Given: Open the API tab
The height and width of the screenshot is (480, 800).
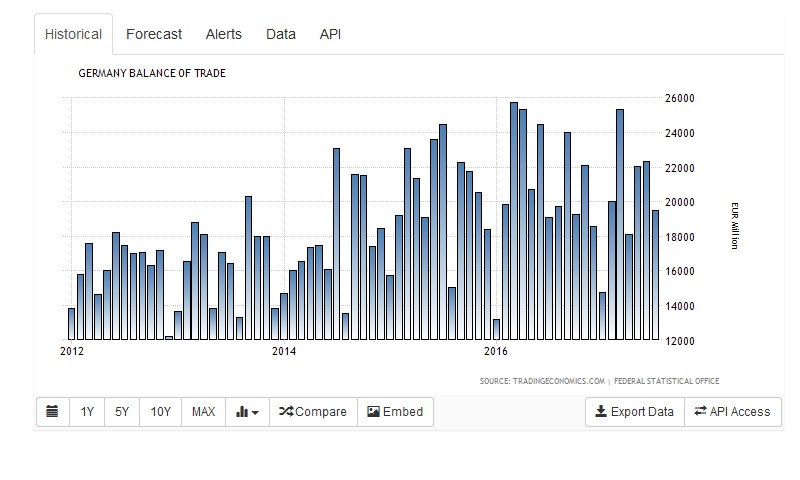Looking at the screenshot, I should tap(330, 34).
